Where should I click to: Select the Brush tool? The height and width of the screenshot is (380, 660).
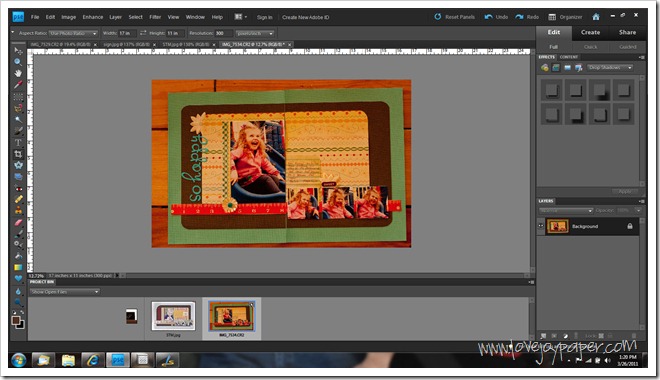coord(18,233)
